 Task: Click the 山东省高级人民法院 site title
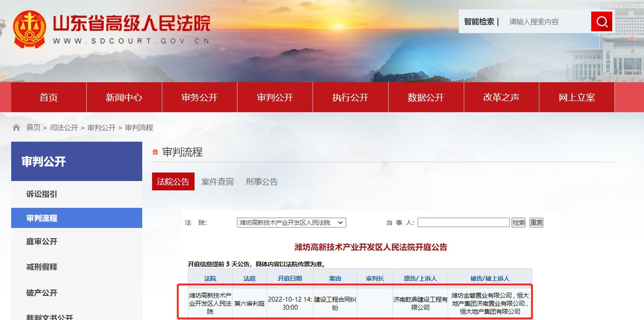[131, 22]
